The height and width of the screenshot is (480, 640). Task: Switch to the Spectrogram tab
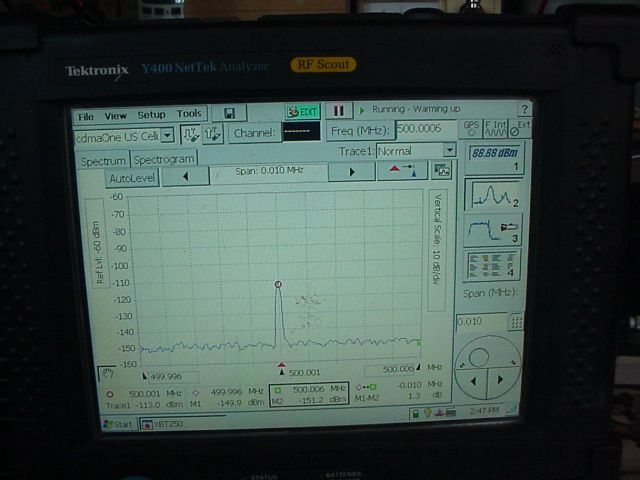(165, 159)
